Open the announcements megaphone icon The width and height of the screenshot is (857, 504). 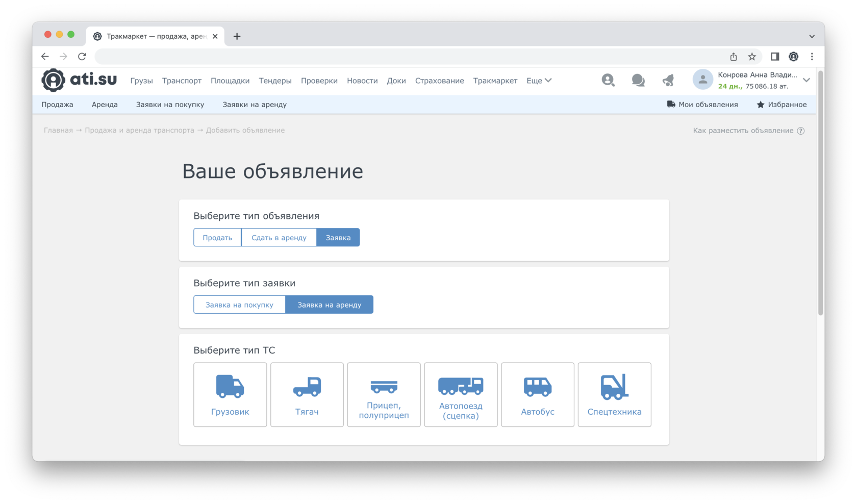click(668, 80)
